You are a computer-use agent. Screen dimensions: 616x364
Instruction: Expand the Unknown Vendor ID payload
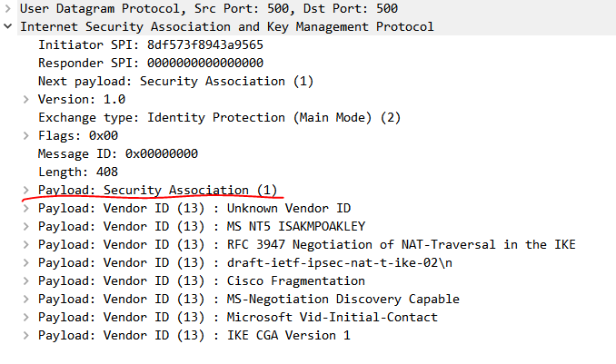[x=26, y=209]
